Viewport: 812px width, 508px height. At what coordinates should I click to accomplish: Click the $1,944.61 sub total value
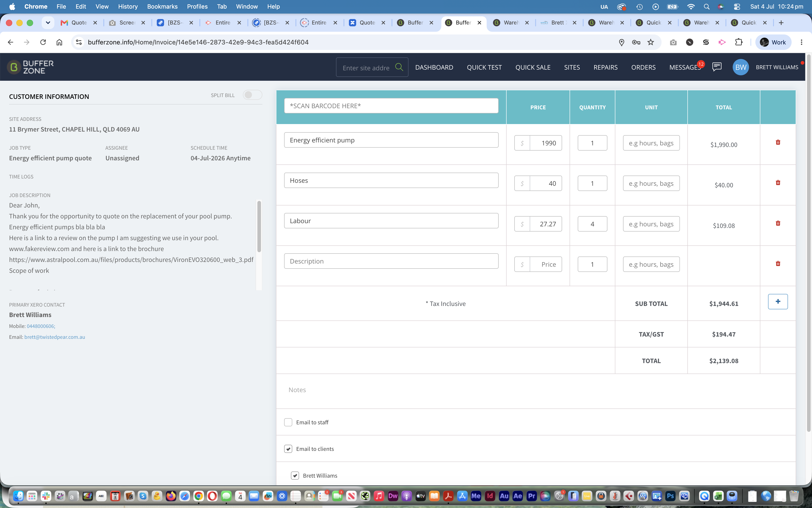pyautogui.click(x=723, y=304)
